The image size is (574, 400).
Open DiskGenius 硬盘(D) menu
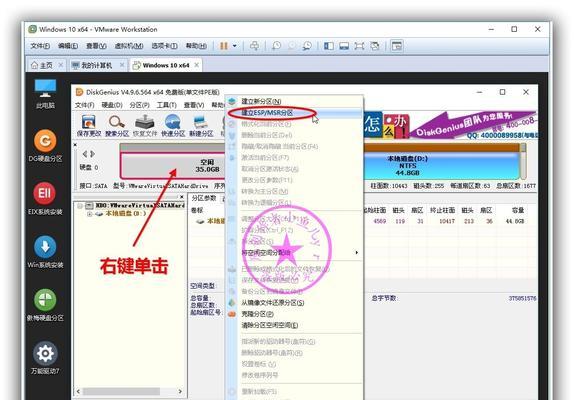click(x=112, y=105)
